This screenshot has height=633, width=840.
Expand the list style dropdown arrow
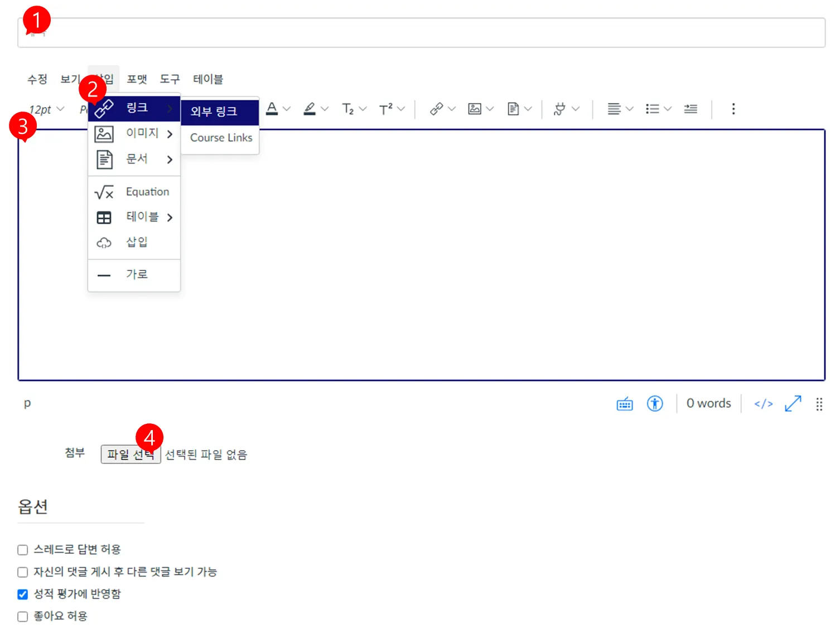tap(668, 109)
